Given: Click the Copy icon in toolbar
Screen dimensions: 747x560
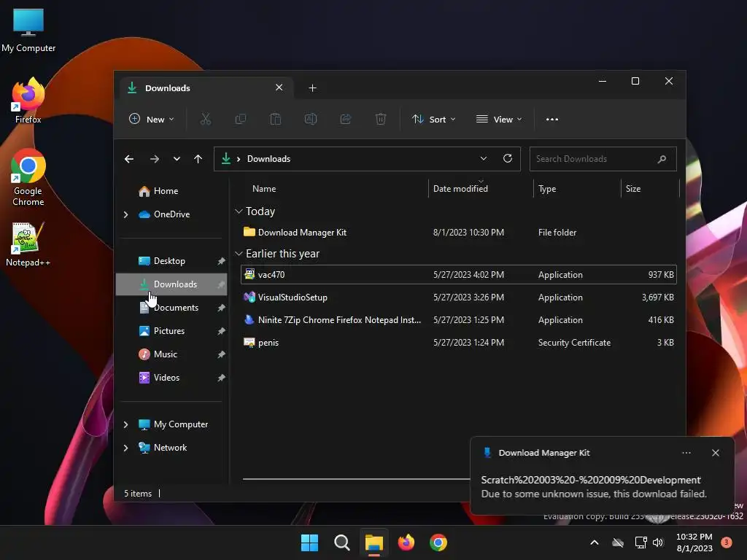Looking at the screenshot, I should [241, 119].
